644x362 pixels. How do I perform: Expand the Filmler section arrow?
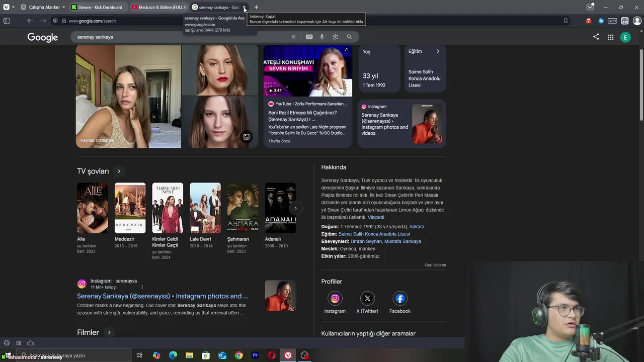click(109, 332)
